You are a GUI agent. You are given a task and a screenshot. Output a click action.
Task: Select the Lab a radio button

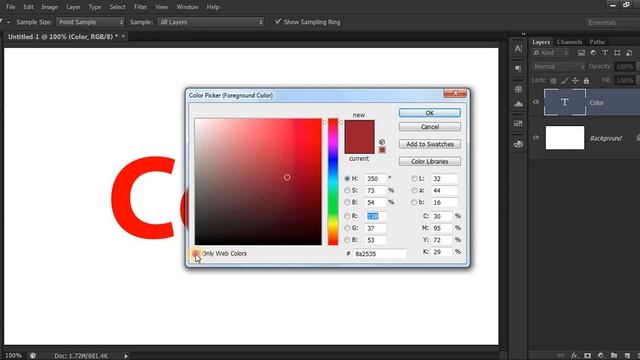tap(414, 190)
